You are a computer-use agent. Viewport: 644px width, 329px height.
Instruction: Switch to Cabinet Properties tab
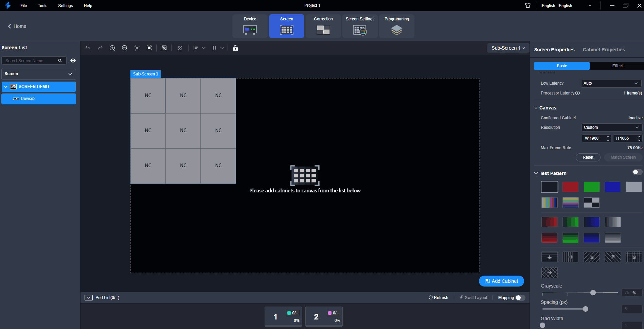[604, 50]
